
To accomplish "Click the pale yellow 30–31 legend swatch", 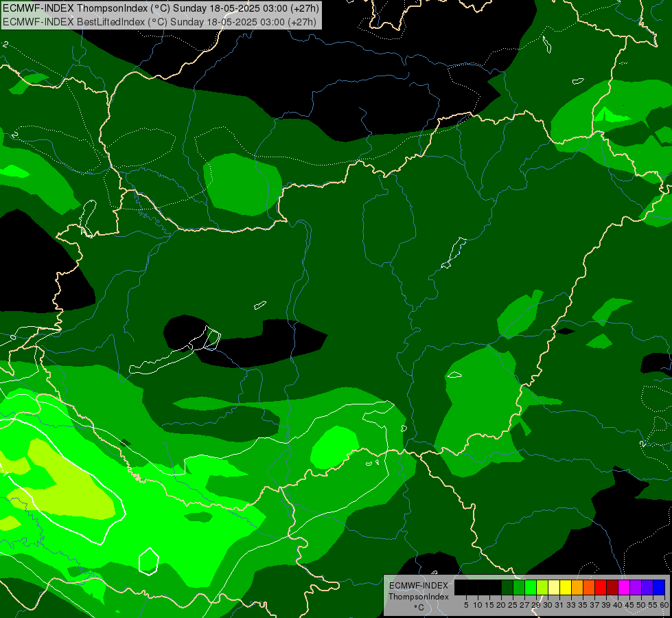I will [x=554, y=587].
